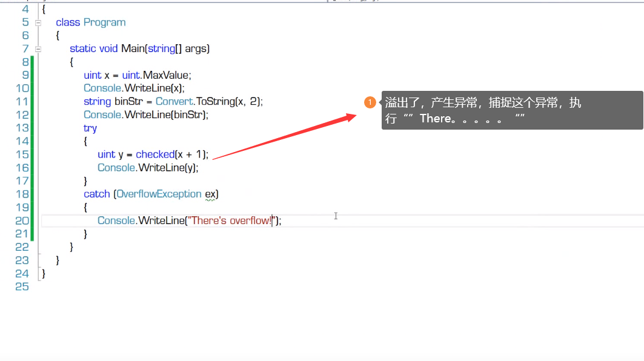Viewport: 644px width, 361px height.
Task: Click the 'catch' keyword
Action: tap(96, 194)
